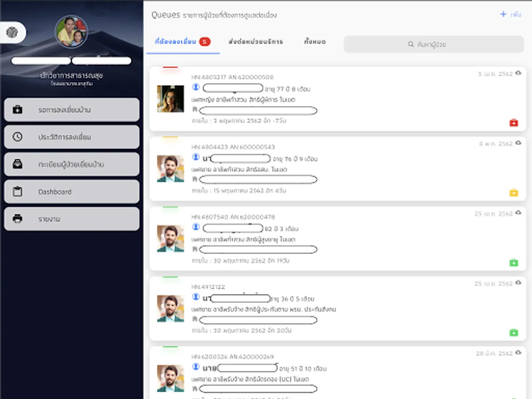Click the Queues heading text
532x399 pixels.
[165, 15]
